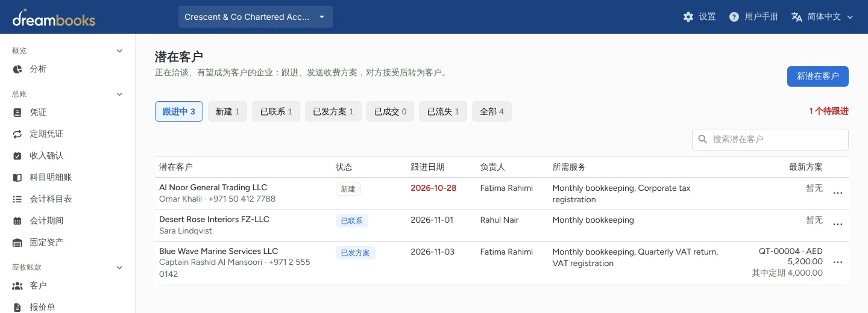Image resolution: width=868 pixels, height=313 pixels.
Task: Click the 状态 column header
Action: point(344,167)
